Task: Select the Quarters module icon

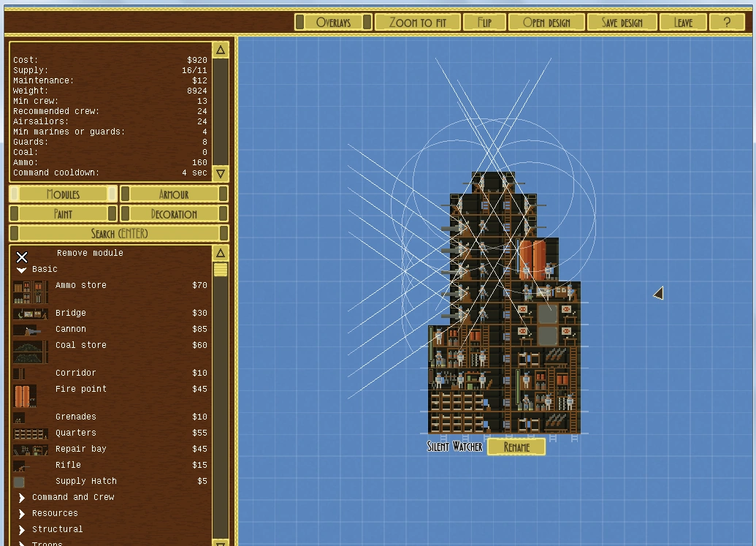Action: [31, 433]
